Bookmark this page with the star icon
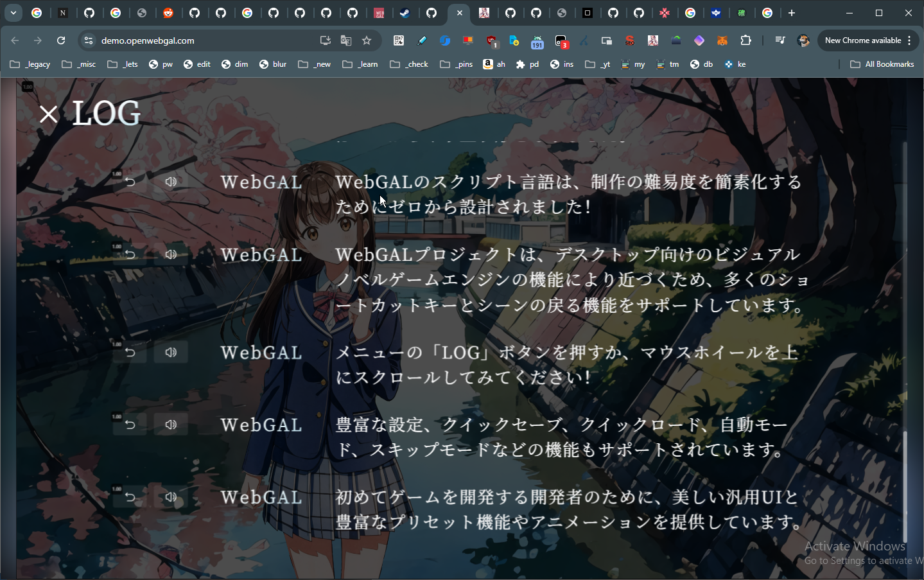 (367, 40)
